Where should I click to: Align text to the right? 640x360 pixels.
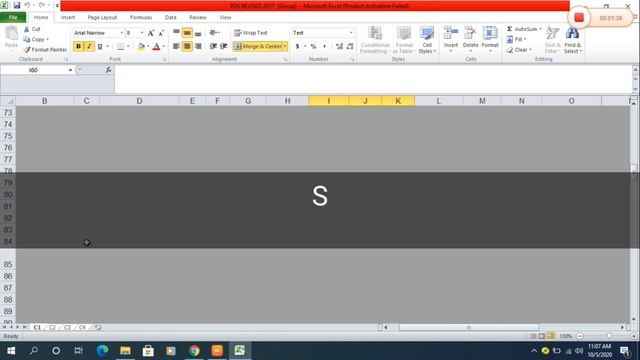(198, 47)
